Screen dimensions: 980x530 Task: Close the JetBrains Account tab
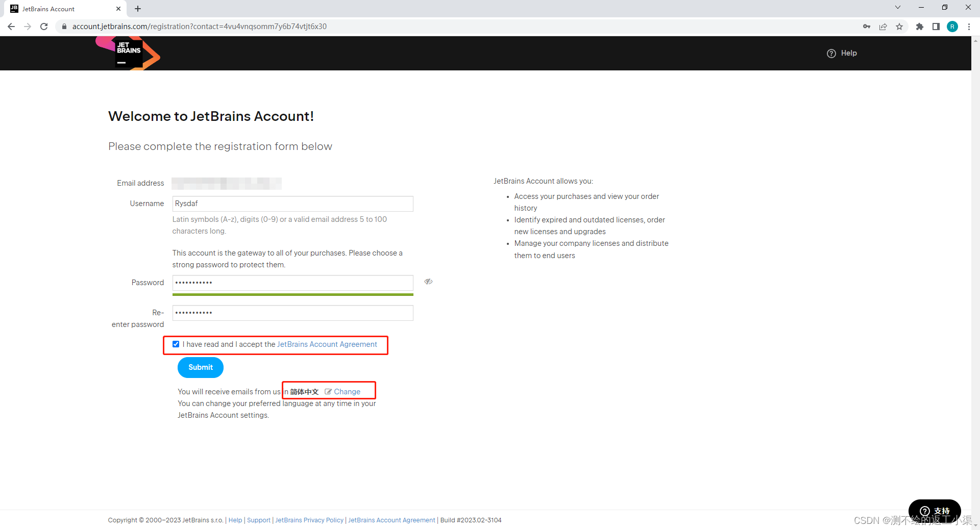point(118,9)
